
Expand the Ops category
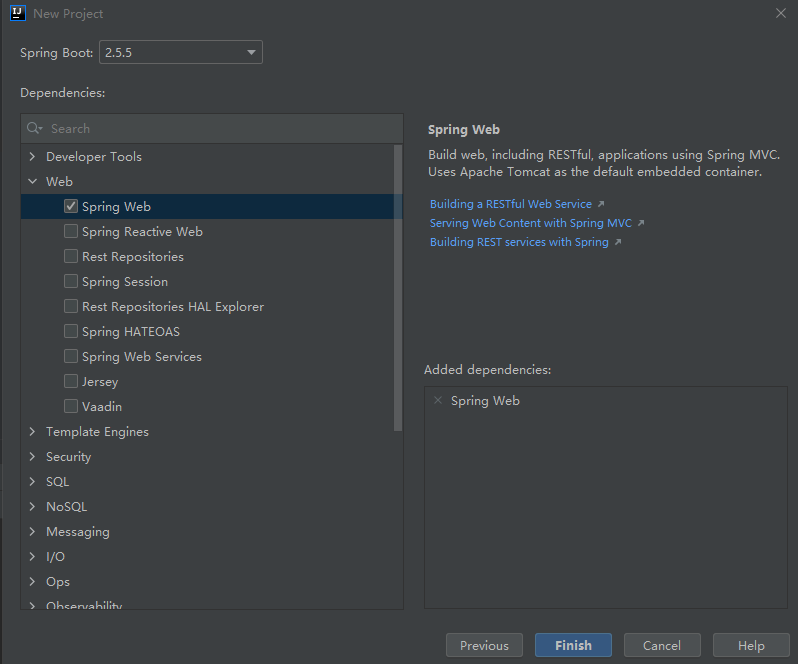[x=33, y=582]
